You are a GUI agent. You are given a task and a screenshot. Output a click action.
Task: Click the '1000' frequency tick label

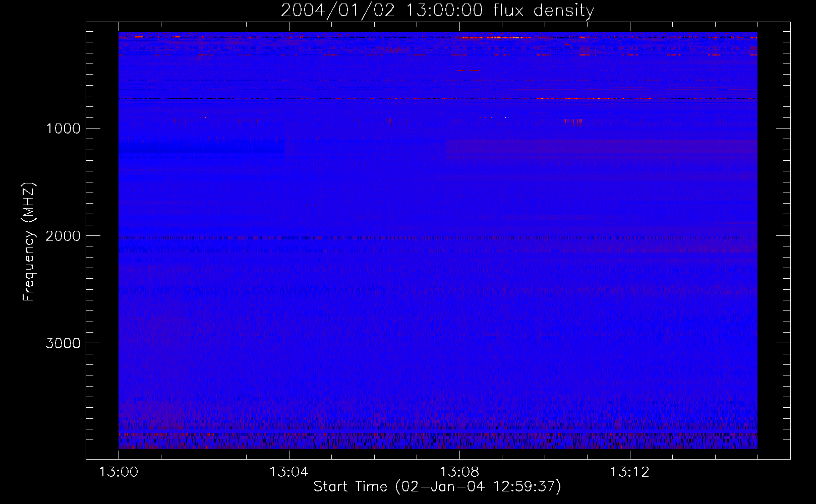[x=63, y=129]
